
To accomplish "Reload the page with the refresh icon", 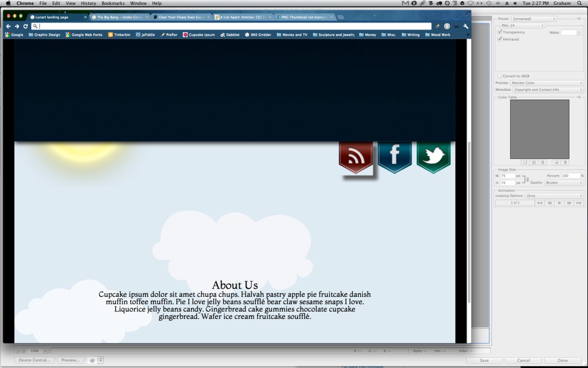I will (x=25, y=26).
